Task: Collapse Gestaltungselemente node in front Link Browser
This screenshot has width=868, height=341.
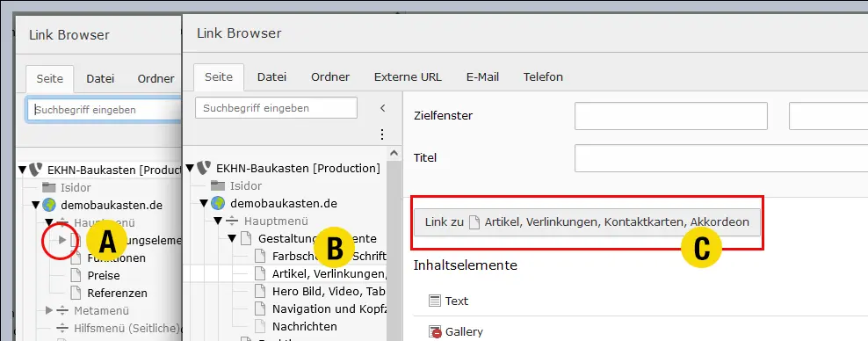Action: (x=232, y=239)
